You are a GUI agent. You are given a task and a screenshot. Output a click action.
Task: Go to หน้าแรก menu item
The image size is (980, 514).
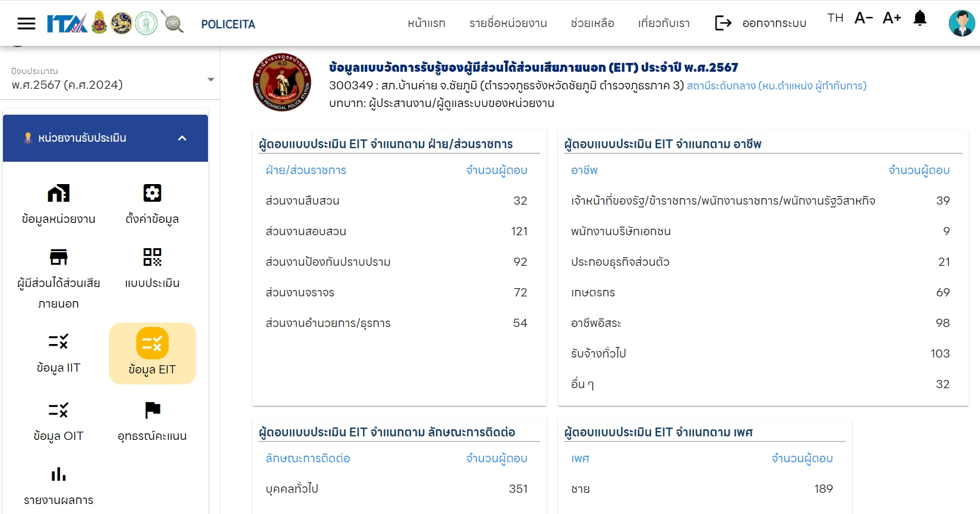tap(427, 24)
